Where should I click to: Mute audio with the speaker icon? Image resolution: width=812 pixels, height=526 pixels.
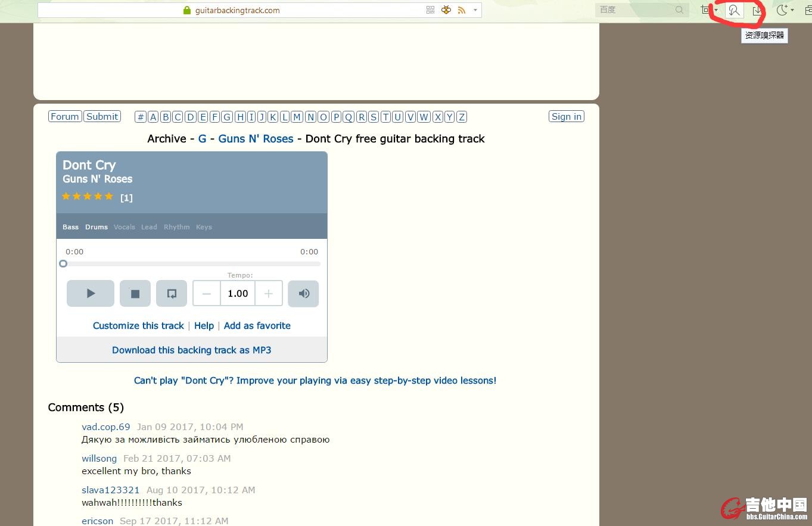pyautogui.click(x=303, y=294)
